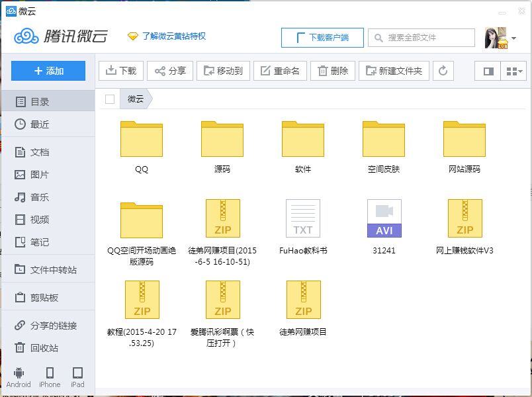
Task: Open 了解微云黄钻特权 link
Action: [174, 36]
